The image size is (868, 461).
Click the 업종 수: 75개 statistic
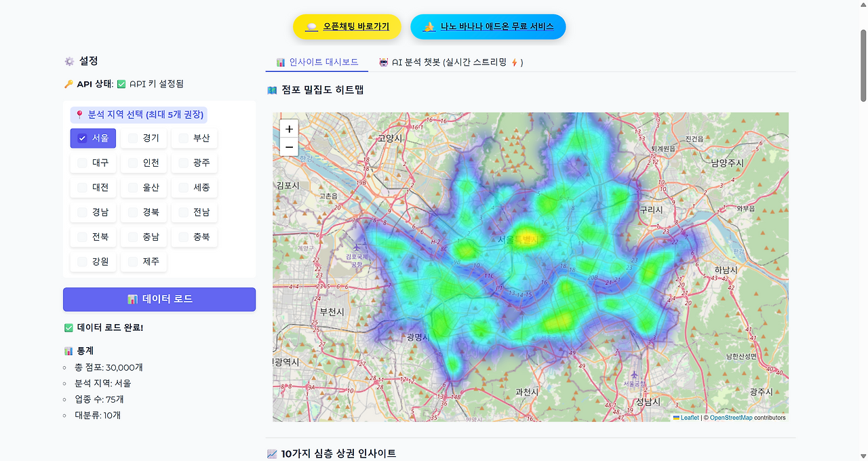(99, 399)
